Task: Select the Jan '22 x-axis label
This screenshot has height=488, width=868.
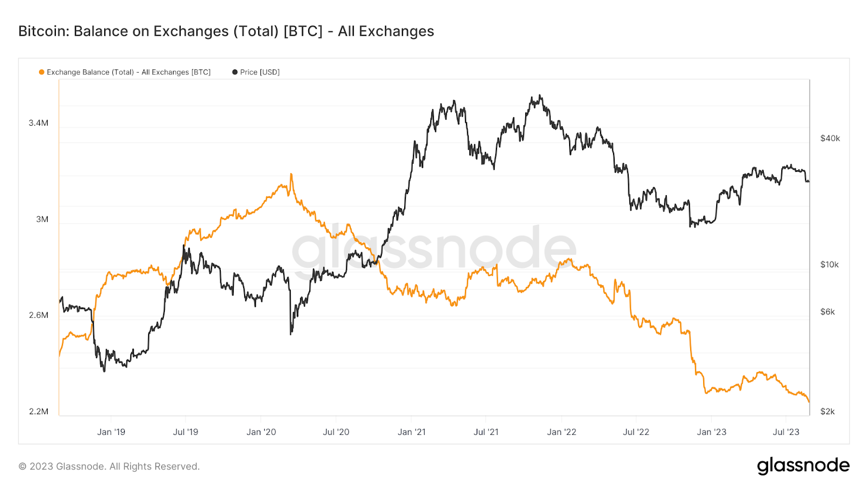Action: [x=561, y=432]
